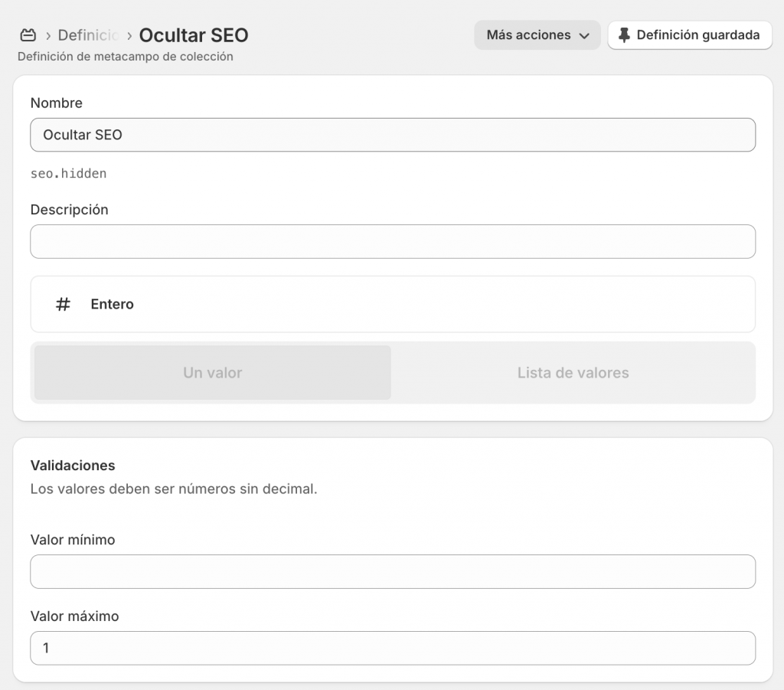The width and height of the screenshot is (784, 690).
Task: Click the validation text about números sin decimal
Action: click(174, 489)
